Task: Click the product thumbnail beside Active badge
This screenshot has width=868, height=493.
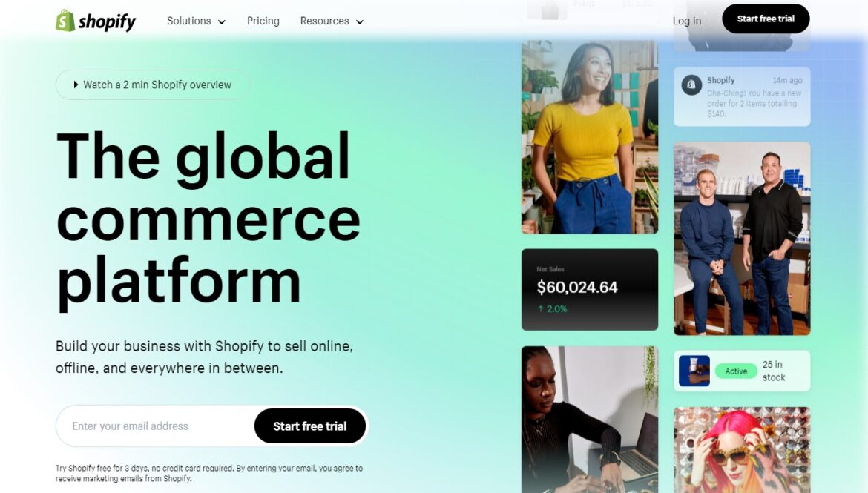Action: click(x=694, y=371)
